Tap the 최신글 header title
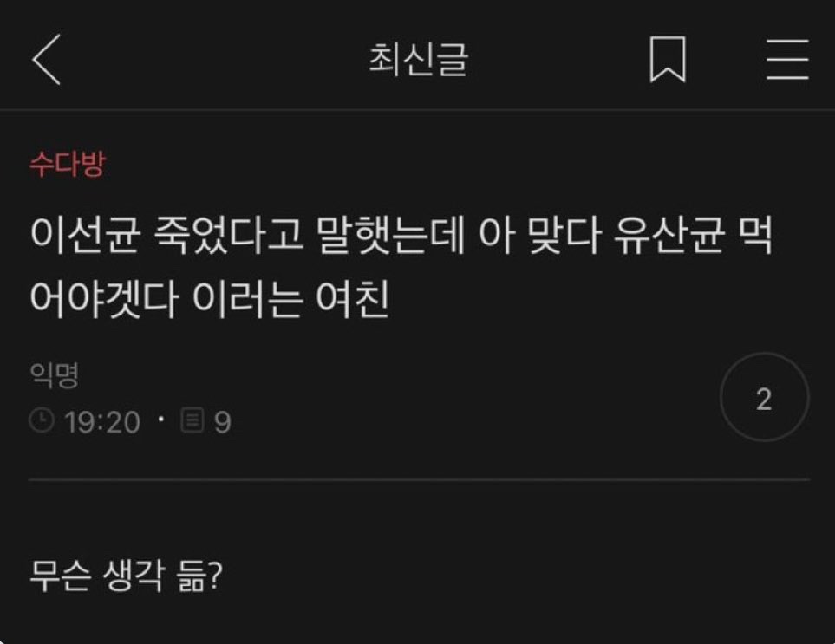The image size is (835, 644). 418,60
